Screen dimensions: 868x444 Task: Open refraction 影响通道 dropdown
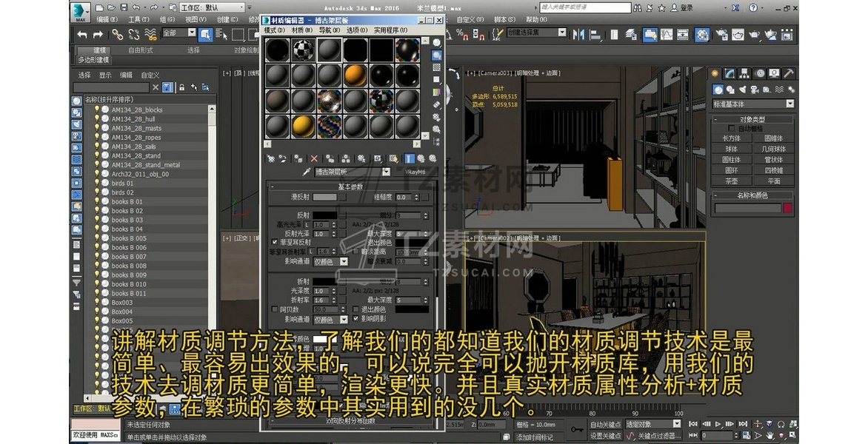point(344,320)
